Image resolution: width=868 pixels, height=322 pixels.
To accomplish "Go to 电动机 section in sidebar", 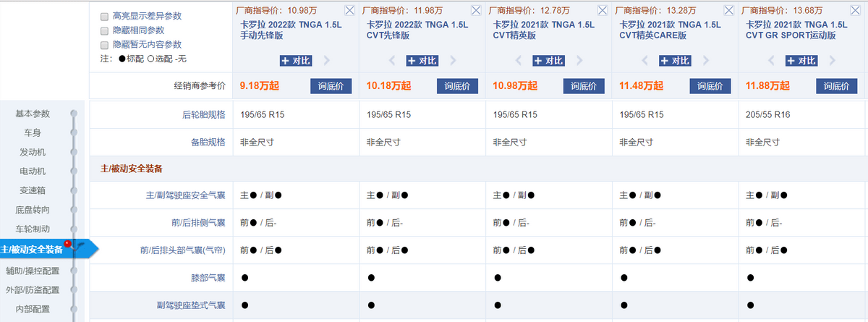I will click(33, 171).
